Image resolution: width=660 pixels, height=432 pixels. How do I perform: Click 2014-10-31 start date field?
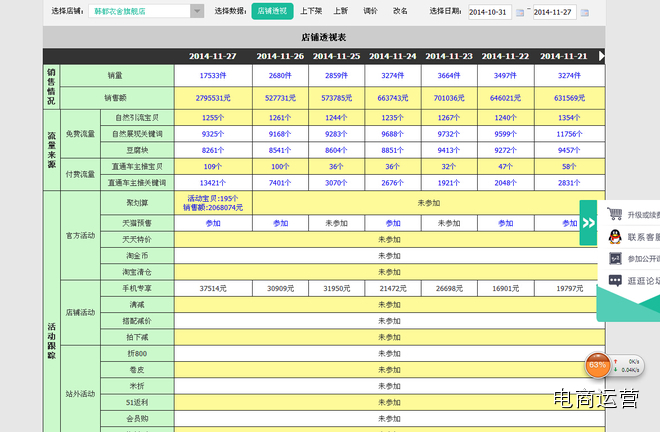(x=490, y=12)
